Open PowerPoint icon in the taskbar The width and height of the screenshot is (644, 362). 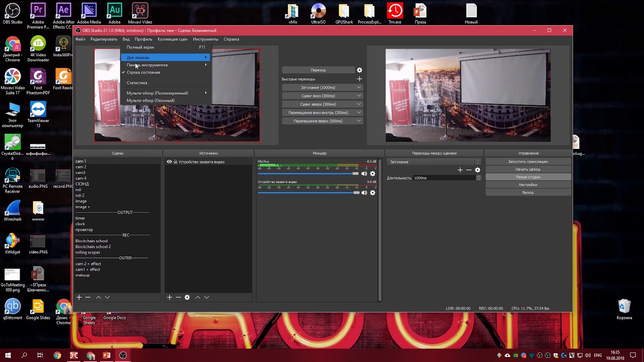(x=107, y=355)
